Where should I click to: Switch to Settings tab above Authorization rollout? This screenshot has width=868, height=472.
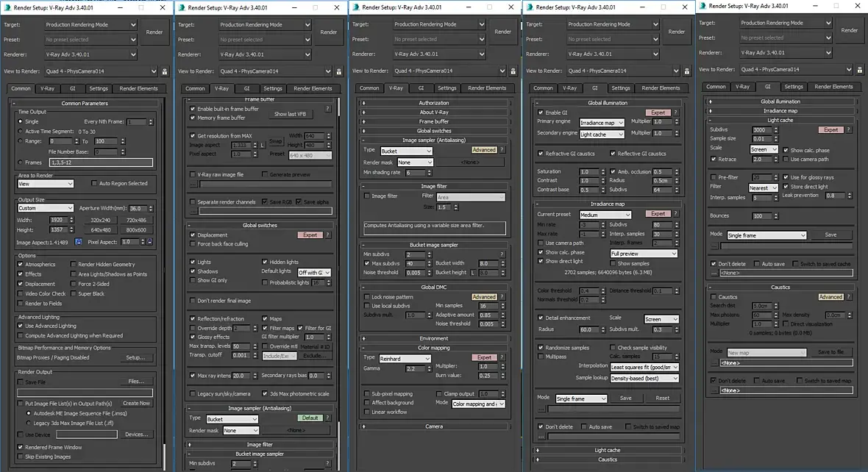447,88
